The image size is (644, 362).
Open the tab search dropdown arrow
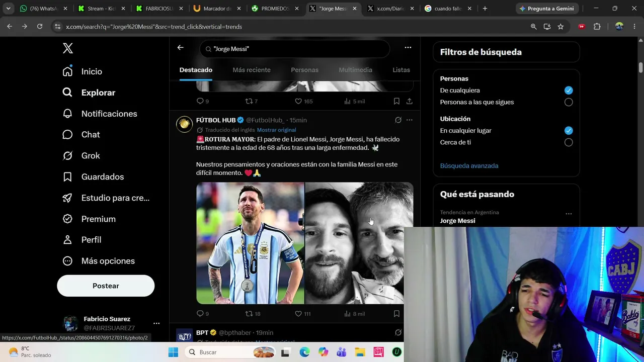click(x=8, y=9)
